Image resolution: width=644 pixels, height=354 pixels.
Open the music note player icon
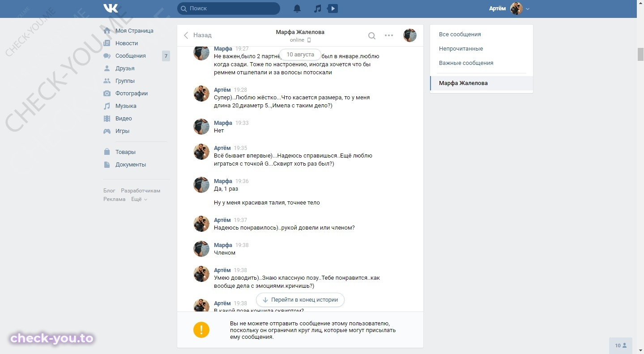tap(317, 9)
